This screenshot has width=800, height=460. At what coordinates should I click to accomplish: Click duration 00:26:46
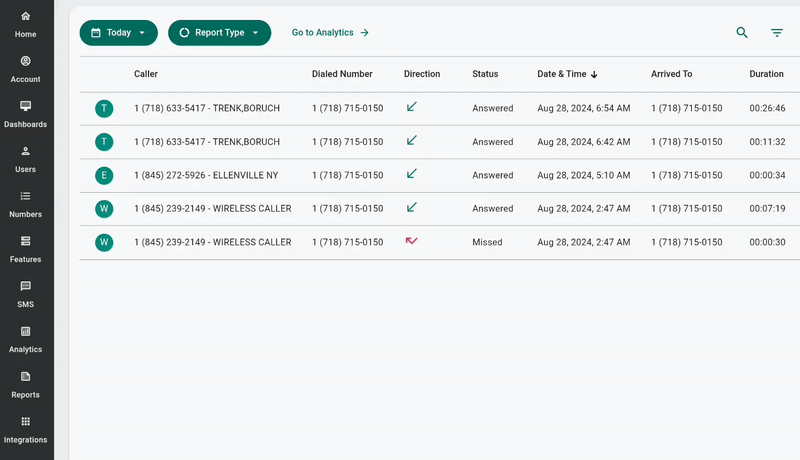pos(767,108)
